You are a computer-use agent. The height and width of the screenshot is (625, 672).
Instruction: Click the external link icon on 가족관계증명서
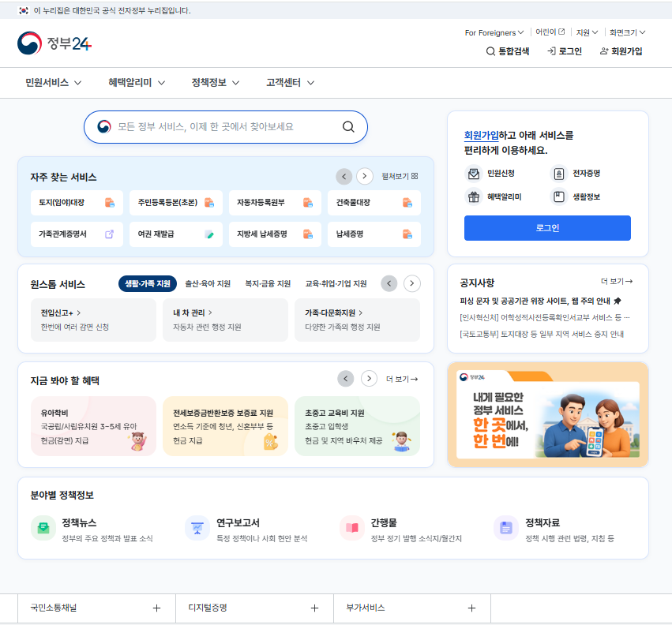109,234
